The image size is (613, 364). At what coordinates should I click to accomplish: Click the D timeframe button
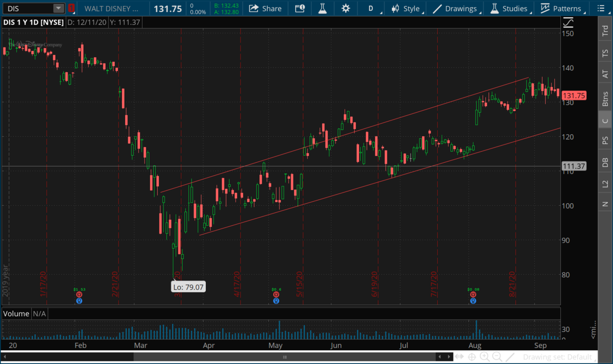(371, 8)
